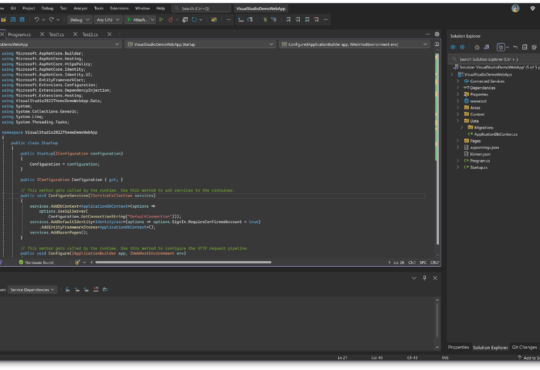Viewport: 540px width, 370px height.
Task: Expand the Pages folder
Action: [x=458, y=141]
